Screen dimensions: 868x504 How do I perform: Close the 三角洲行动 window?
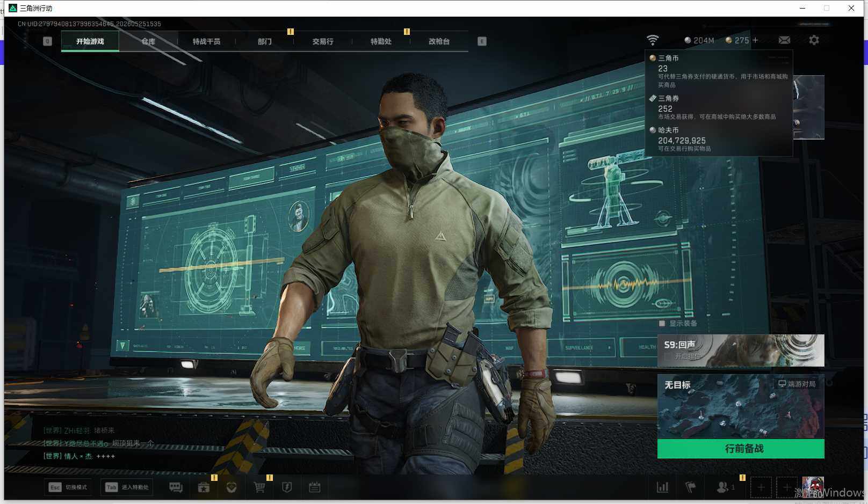point(851,8)
